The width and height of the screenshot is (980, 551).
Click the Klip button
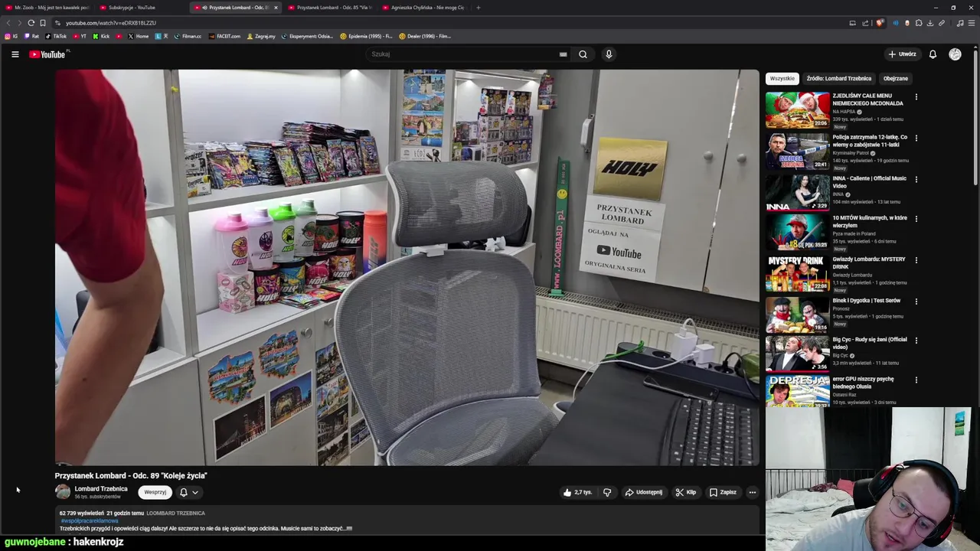685,492
